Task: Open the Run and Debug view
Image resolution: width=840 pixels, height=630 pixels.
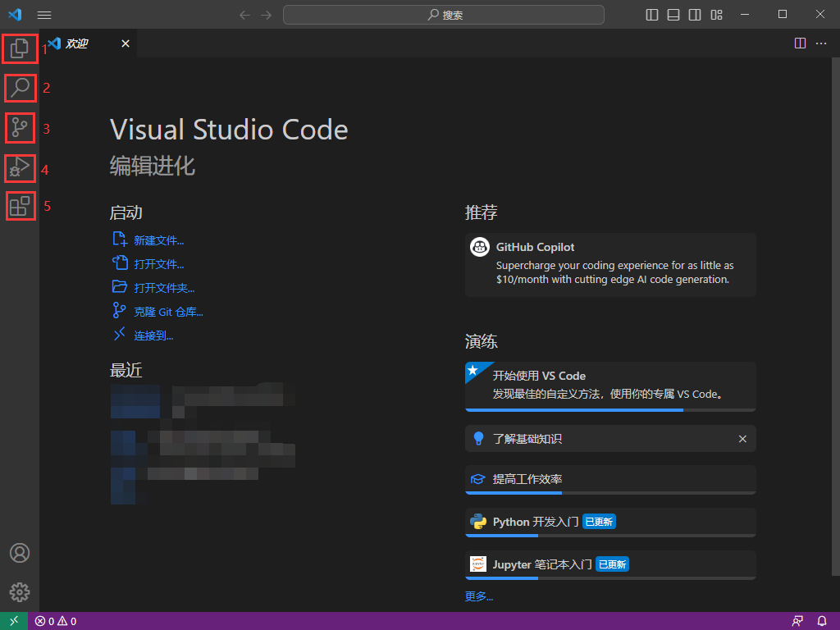Action: point(20,168)
